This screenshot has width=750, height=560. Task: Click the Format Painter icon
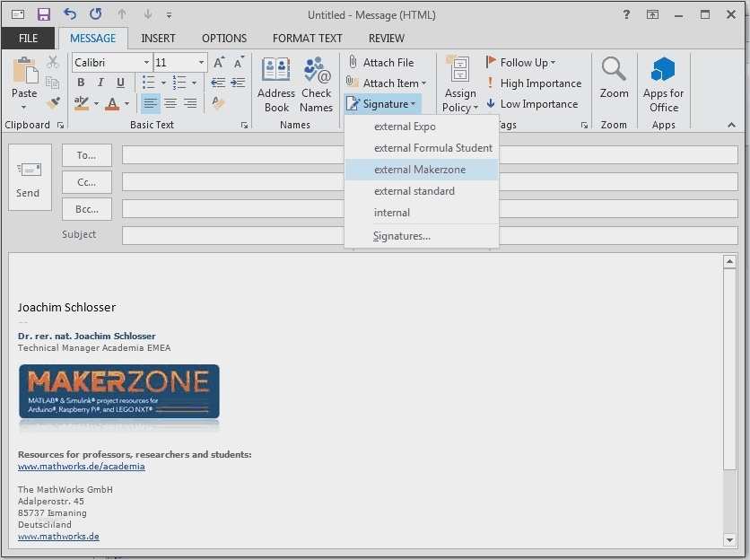pos(52,102)
